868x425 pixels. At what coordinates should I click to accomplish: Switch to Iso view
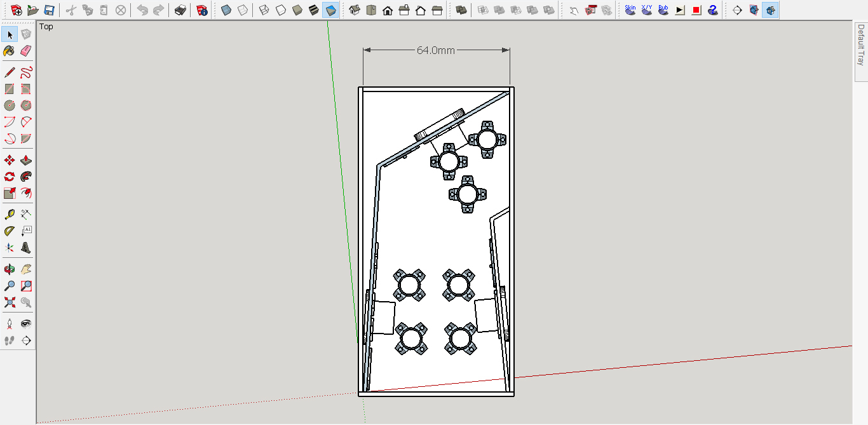[x=355, y=10]
